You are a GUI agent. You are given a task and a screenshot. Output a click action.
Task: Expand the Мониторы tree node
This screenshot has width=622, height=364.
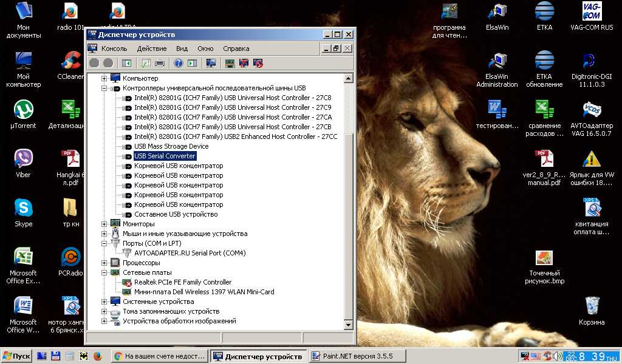pyautogui.click(x=104, y=224)
